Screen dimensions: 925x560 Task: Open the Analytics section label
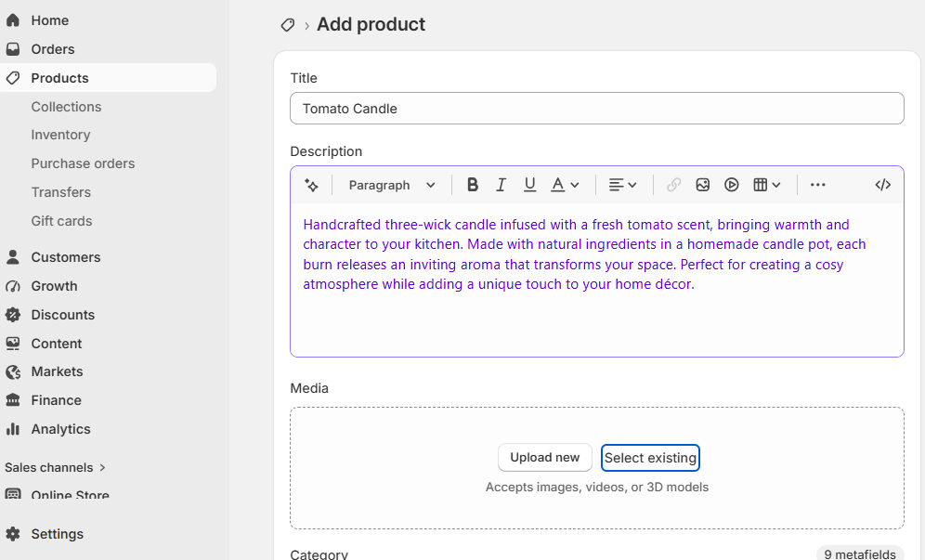pos(60,429)
